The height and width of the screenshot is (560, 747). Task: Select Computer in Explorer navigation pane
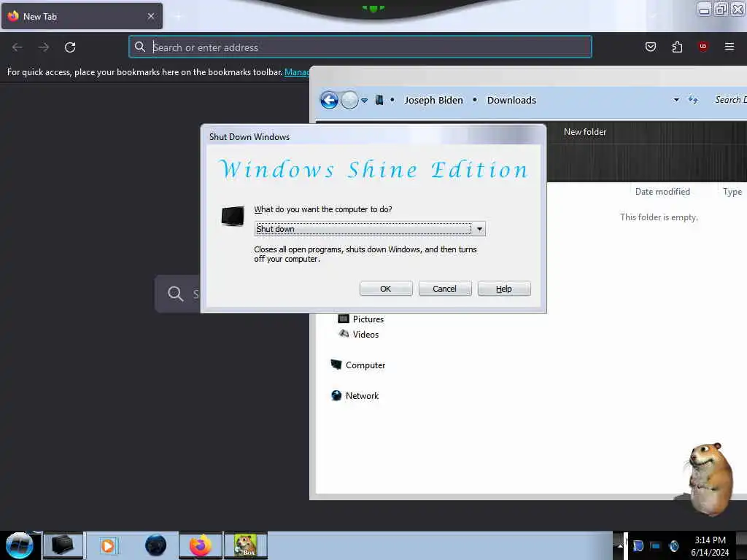(x=357, y=365)
